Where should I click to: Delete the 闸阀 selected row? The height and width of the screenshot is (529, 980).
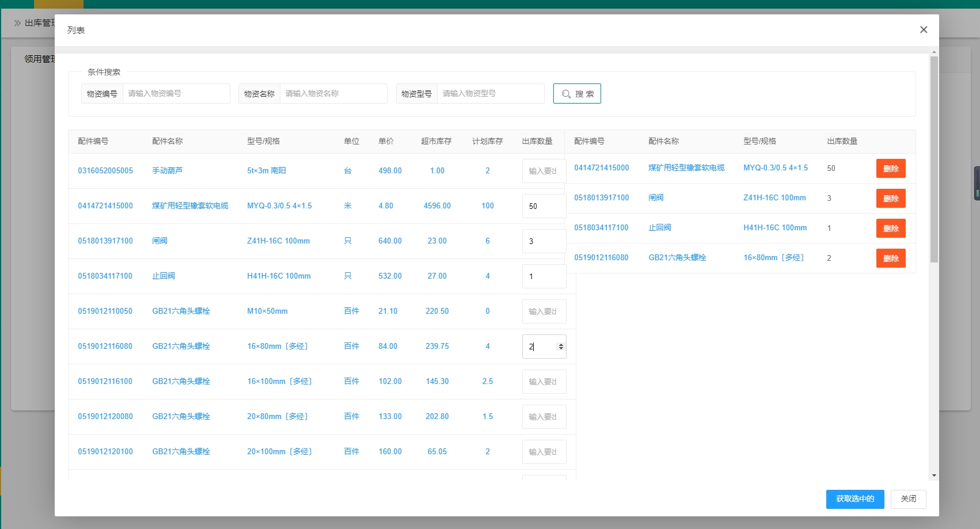pyautogui.click(x=891, y=199)
